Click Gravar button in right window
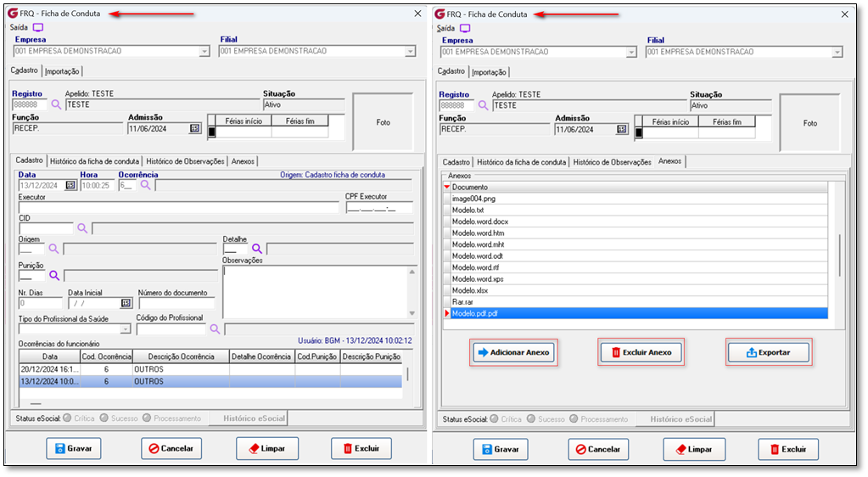The height and width of the screenshot is (477, 868). point(501,449)
